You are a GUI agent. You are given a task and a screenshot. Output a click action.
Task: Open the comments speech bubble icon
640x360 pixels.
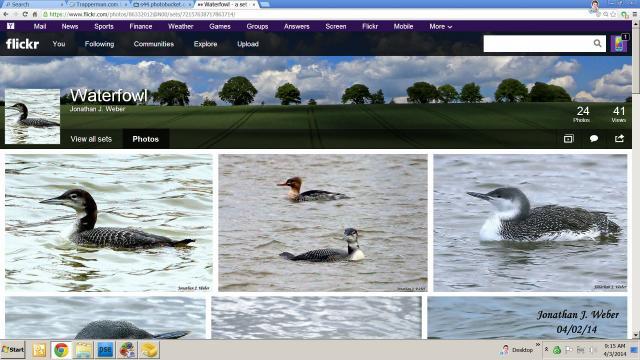point(594,139)
